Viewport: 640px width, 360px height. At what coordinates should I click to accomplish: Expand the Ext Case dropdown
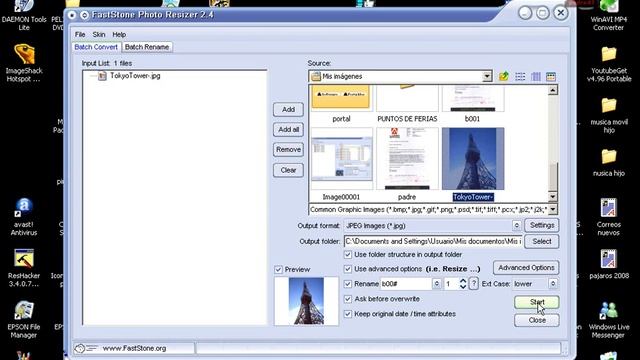(553, 283)
